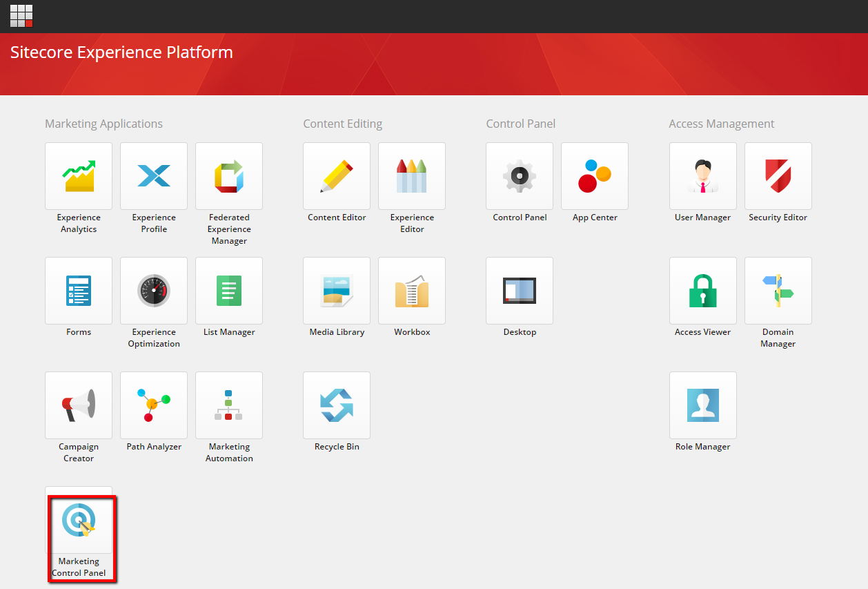The height and width of the screenshot is (589, 868).
Task: Open the Workbox tile
Action: point(412,291)
